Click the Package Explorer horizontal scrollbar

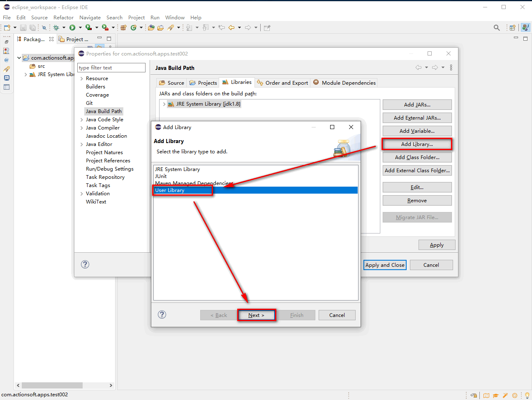[52, 385]
